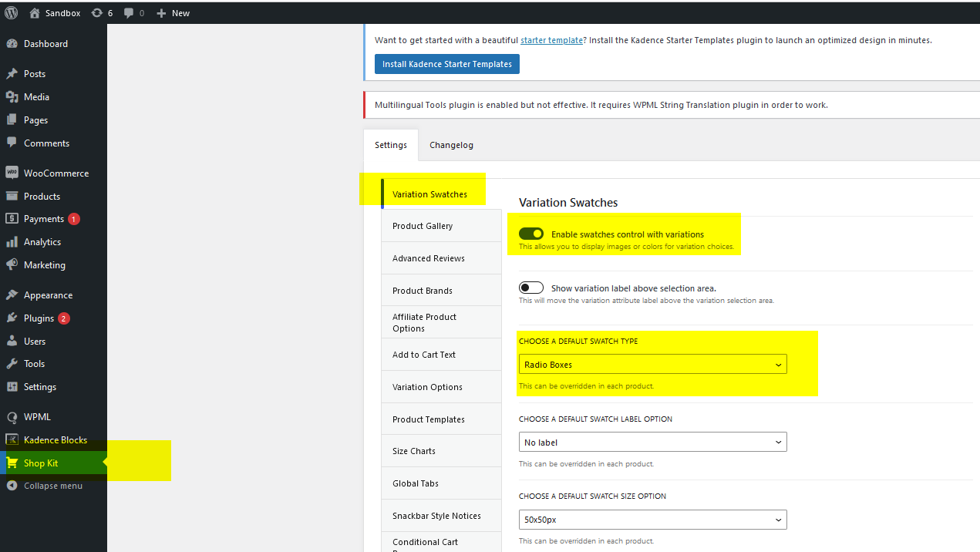Click the Posts pushpin icon
980x552 pixels.
(12, 74)
